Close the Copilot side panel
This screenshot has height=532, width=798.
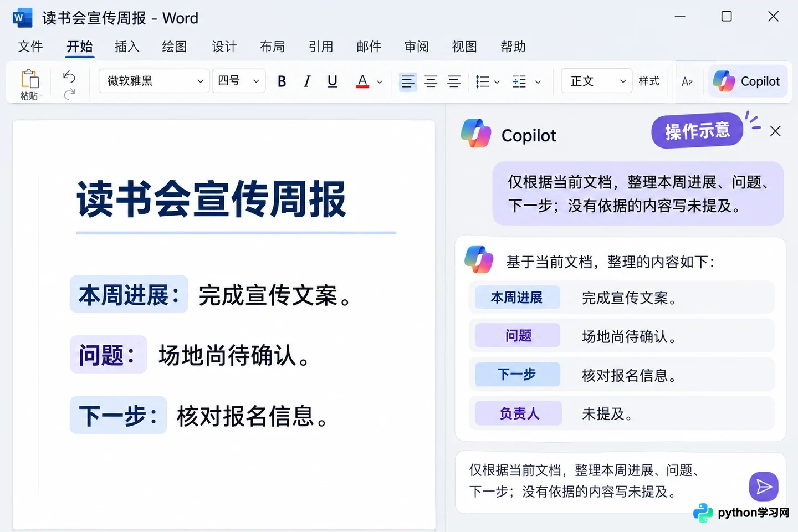coord(775,131)
